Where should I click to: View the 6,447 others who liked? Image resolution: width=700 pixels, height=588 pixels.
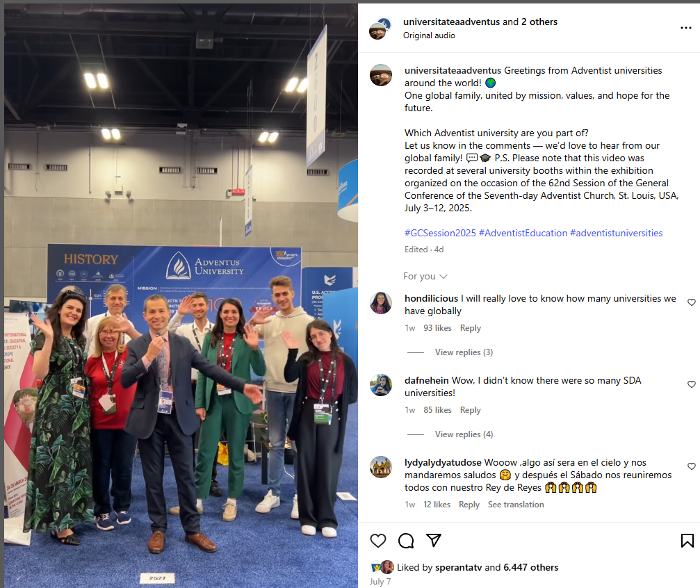(x=531, y=567)
